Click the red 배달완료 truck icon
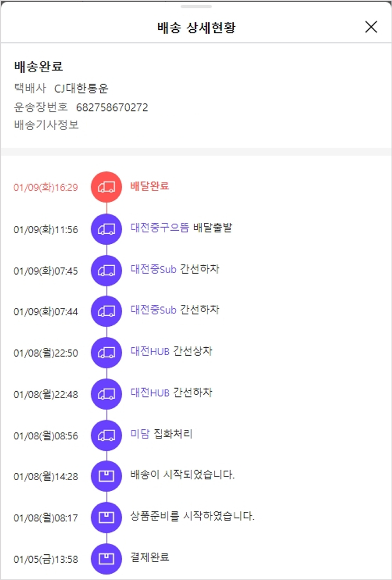The width and height of the screenshot is (392, 580). (107, 187)
